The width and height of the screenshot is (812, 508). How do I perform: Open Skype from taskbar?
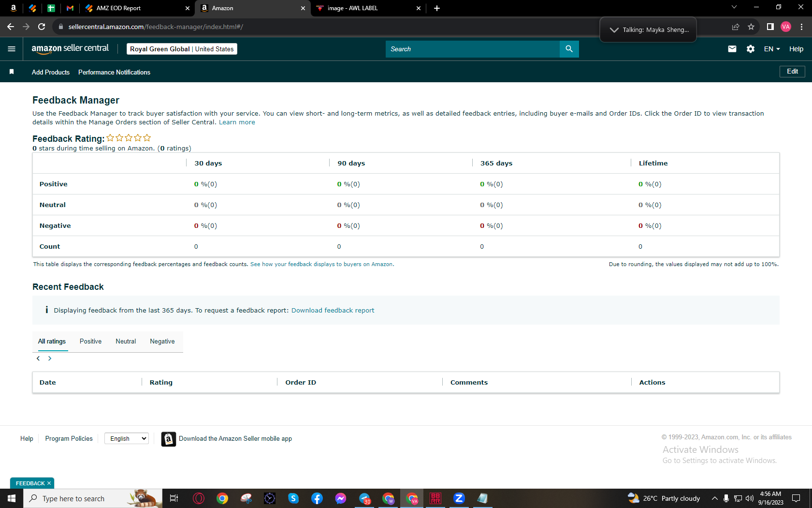(293, 498)
